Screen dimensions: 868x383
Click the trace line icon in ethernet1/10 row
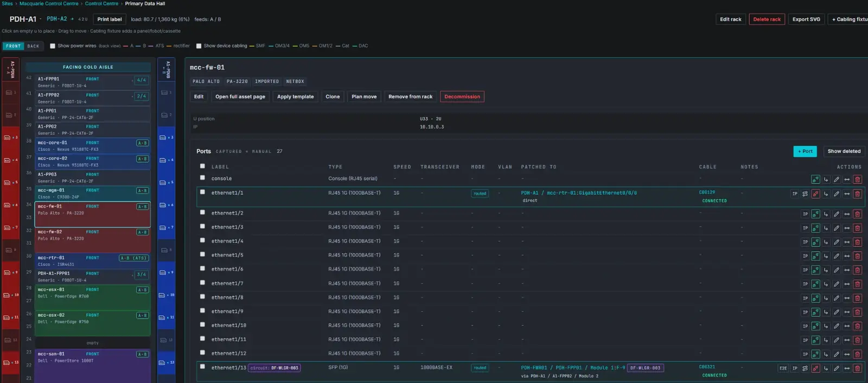(x=847, y=327)
